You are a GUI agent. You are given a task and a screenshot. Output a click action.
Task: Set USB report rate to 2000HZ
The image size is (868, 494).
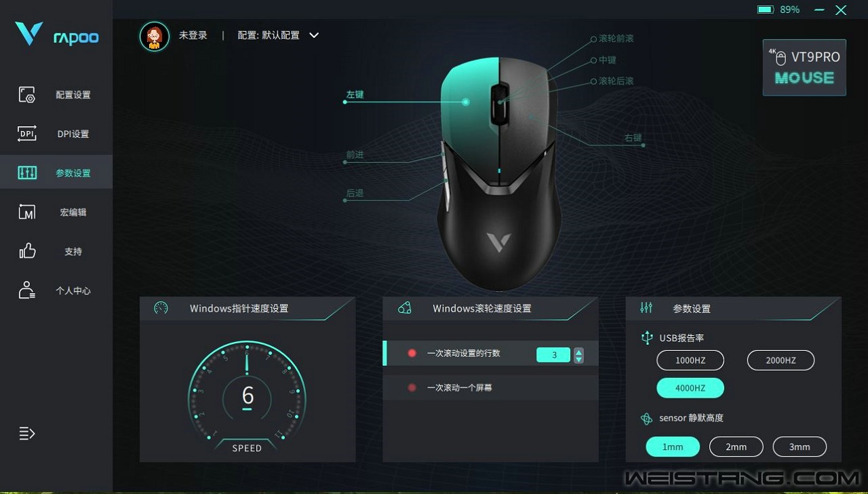click(x=781, y=360)
